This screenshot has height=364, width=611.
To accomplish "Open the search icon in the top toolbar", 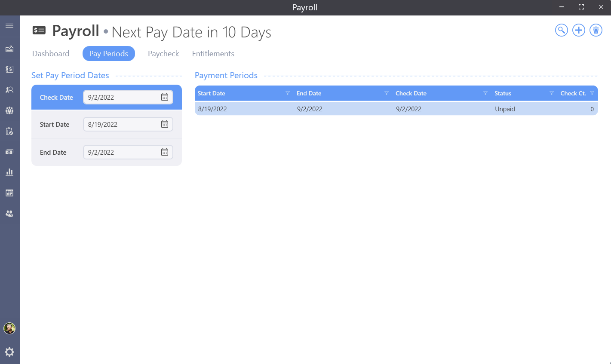I will point(561,30).
